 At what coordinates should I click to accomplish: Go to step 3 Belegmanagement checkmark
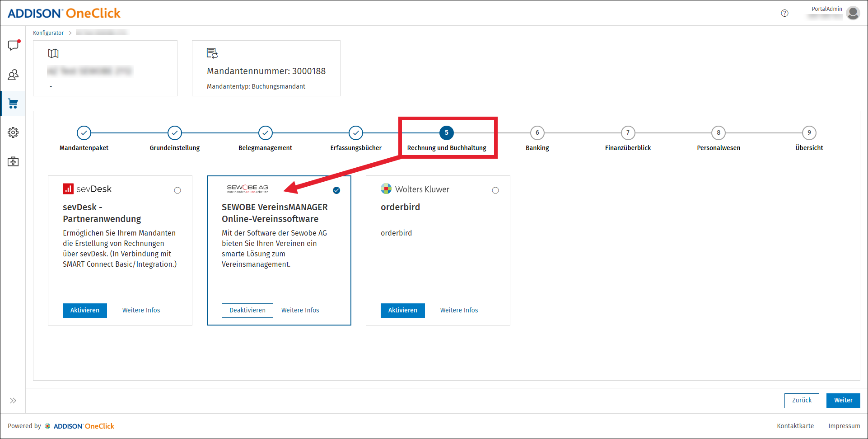(x=266, y=133)
